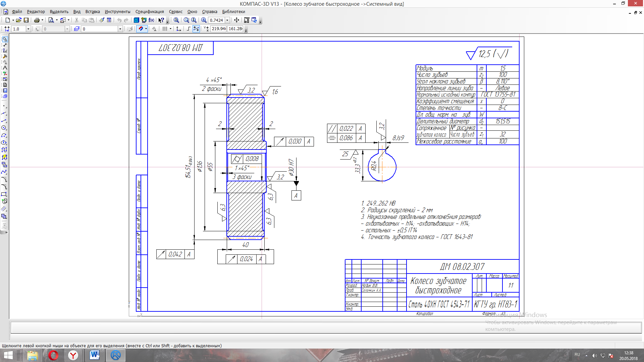Select the Pan view cross-arrows tool
Viewport: 644px width, 362px height.
[x=236, y=20]
